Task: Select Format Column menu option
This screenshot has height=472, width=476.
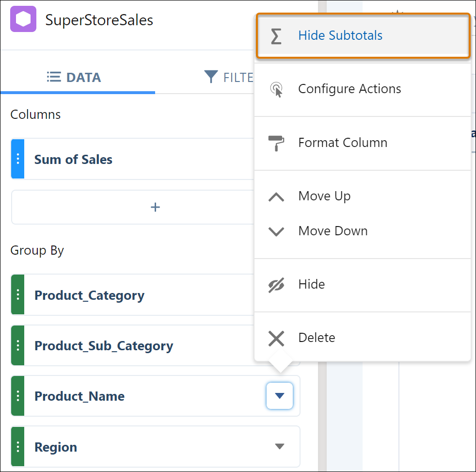Action: pyautogui.click(x=343, y=143)
